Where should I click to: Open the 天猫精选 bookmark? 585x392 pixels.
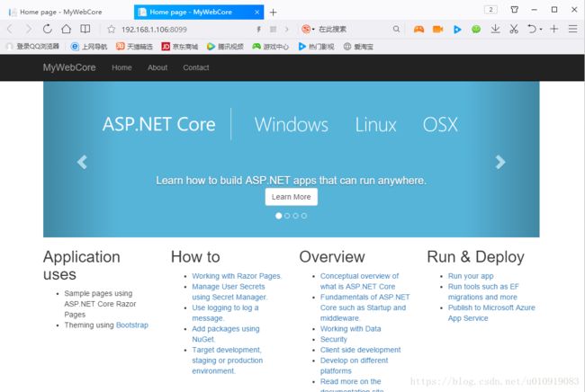[134, 46]
